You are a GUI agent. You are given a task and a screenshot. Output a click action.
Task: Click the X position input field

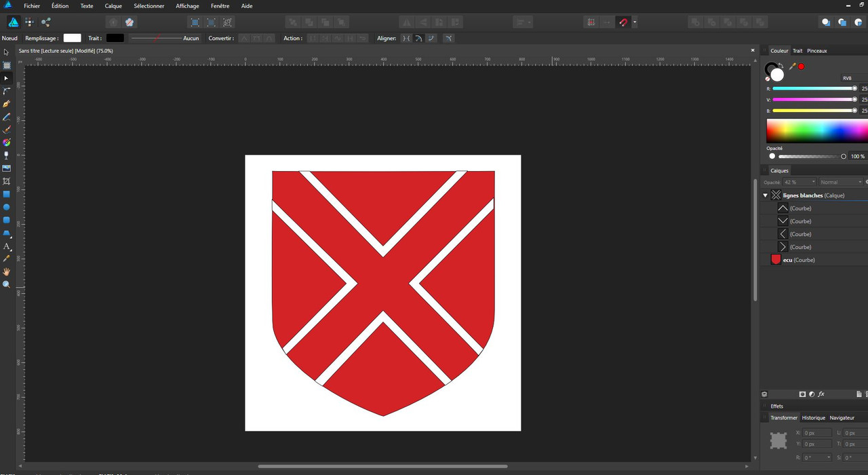[817, 433]
